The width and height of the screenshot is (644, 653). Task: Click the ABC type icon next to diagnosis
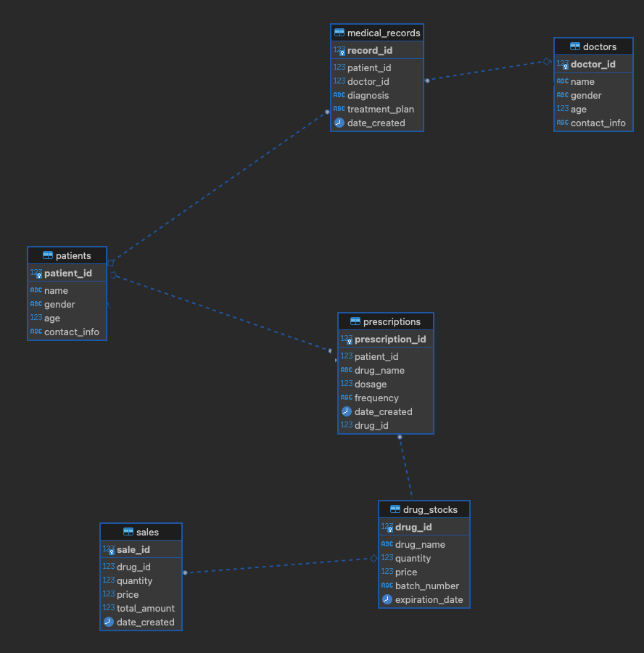click(x=339, y=95)
